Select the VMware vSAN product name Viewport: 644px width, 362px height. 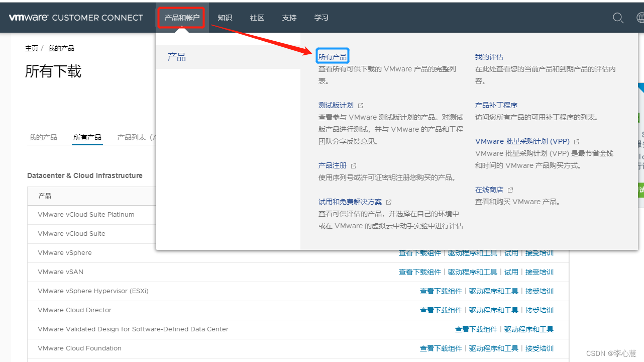click(61, 272)
